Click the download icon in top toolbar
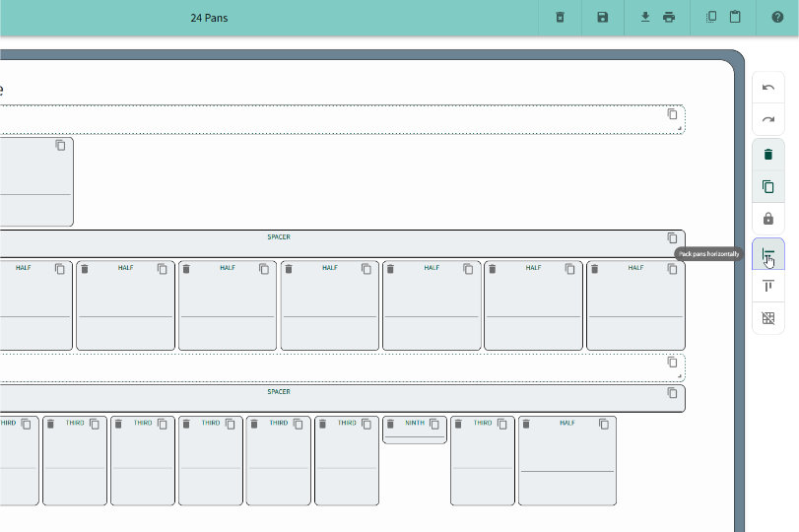Screen dimensions: 799x532 (x=646, y=18)
